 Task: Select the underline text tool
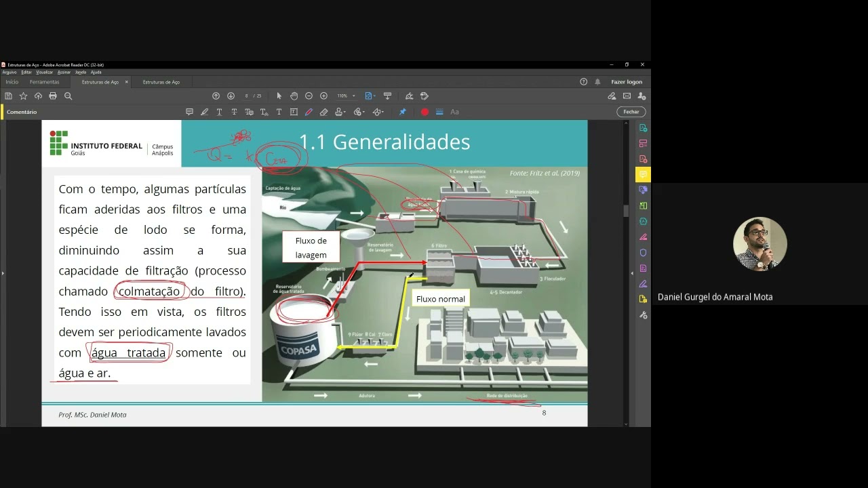[x=219, y=112]
